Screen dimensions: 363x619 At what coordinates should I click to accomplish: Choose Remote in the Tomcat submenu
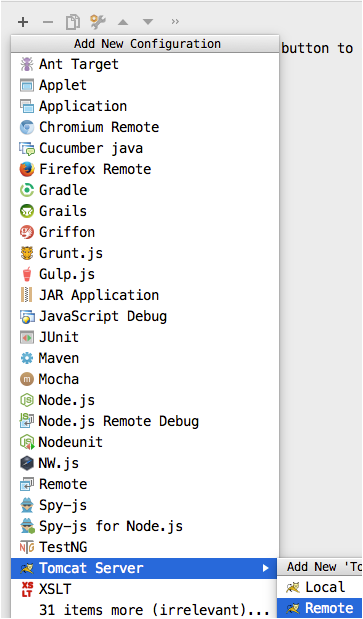(x=320, y=608)
